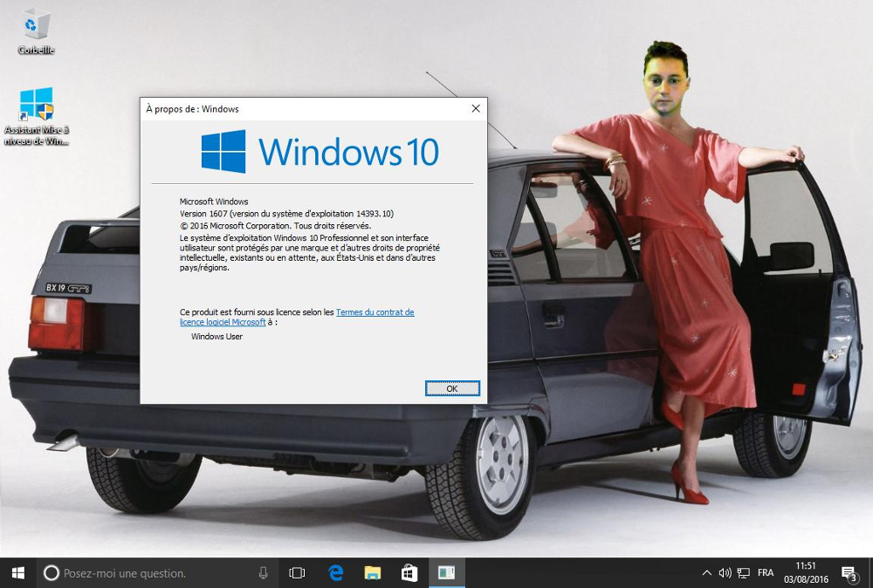Launch Assistant Mise à niveau de Windows shortcut

click(36, 116)
